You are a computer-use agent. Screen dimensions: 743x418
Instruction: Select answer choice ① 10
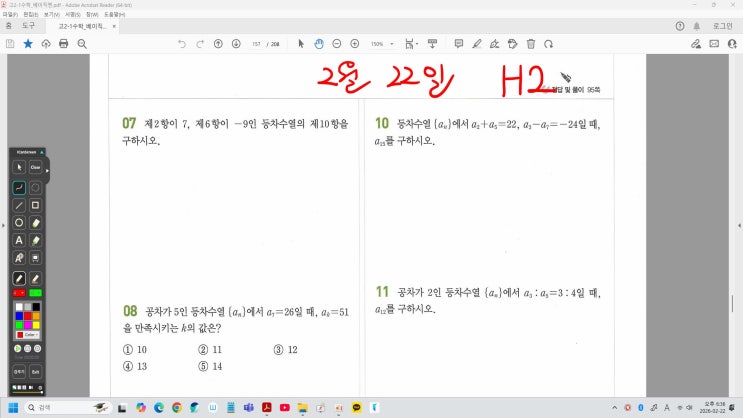pos(135,350)
